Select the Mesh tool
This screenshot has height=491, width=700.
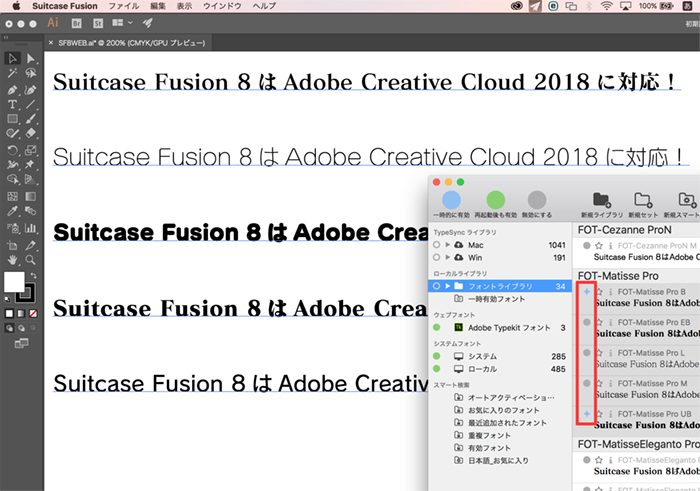[12, 196]
